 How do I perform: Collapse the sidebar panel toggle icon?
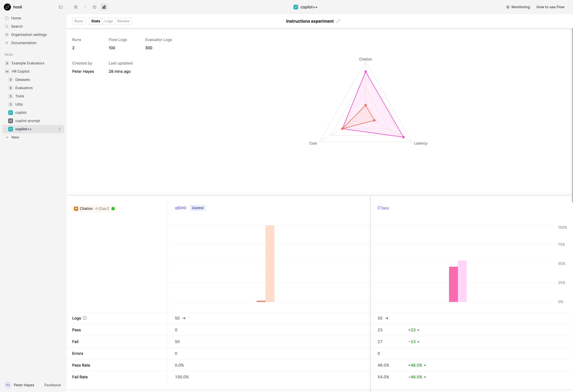point(61,7)
